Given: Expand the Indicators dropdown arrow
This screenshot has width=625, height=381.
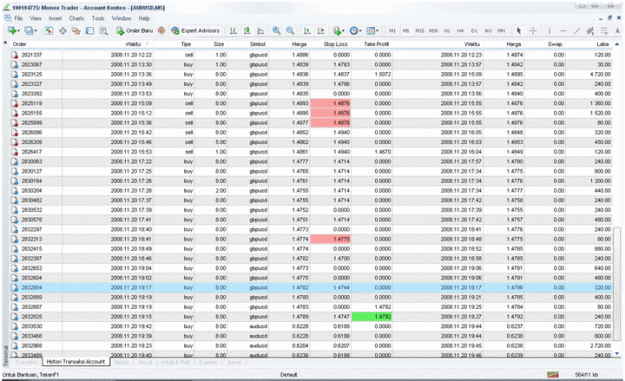Looking at the screenshot, I should pyautogui.click(x=343, y=31).
